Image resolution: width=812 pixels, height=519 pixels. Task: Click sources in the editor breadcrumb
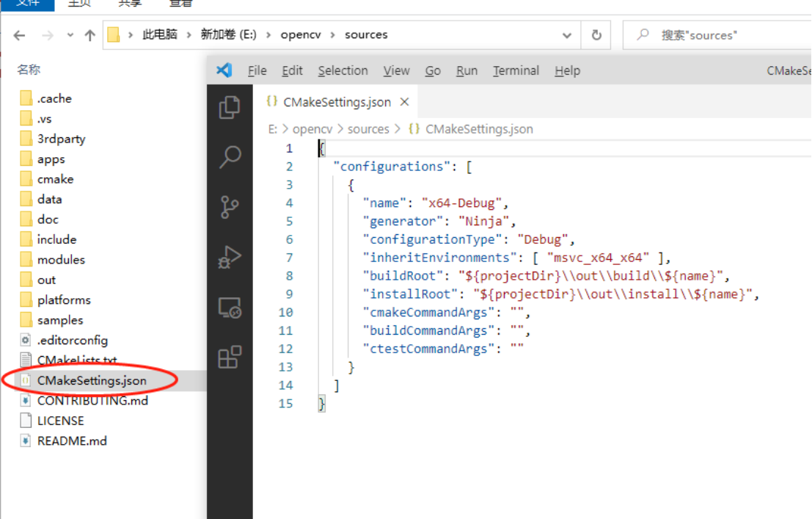368,129
